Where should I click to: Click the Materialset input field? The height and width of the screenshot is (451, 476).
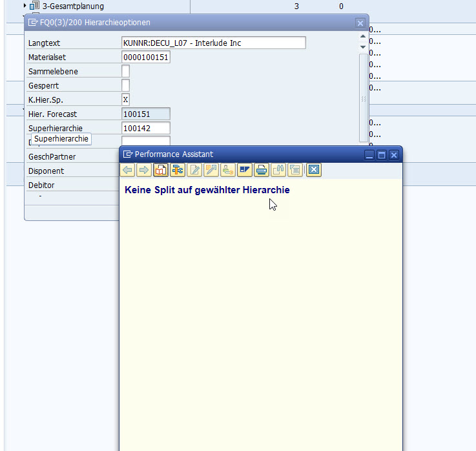145,57
